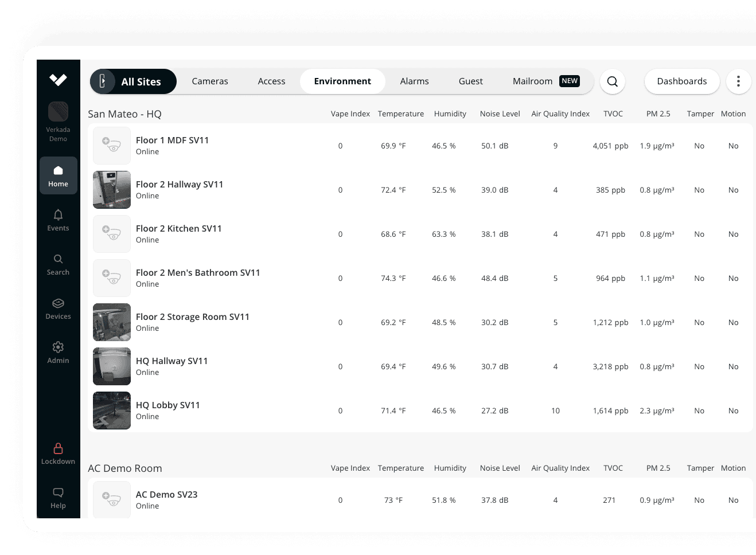756x555 pixels.
Task: Click the Floor 2 Hallway SV11 thumbnail
Action: click(112, 190)
